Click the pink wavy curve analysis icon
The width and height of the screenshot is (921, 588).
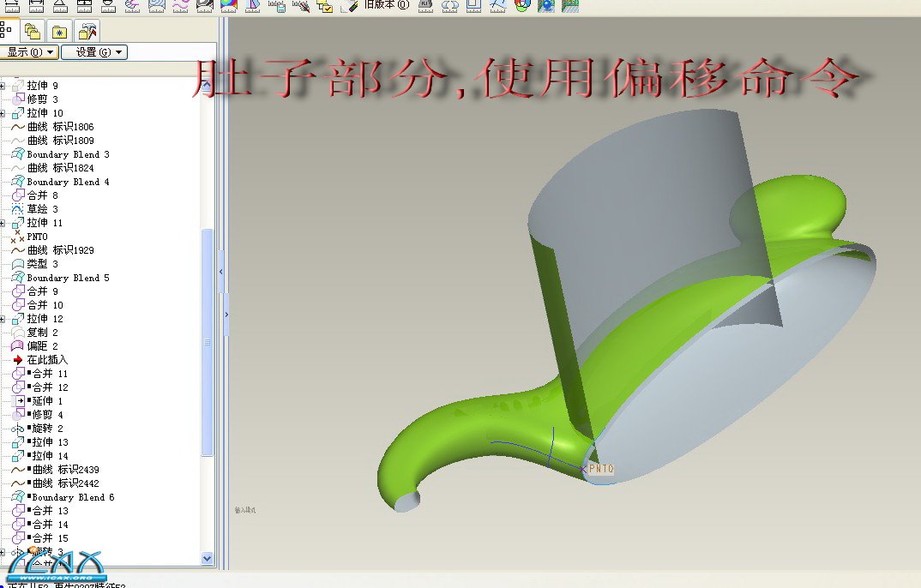coord(180,5)
